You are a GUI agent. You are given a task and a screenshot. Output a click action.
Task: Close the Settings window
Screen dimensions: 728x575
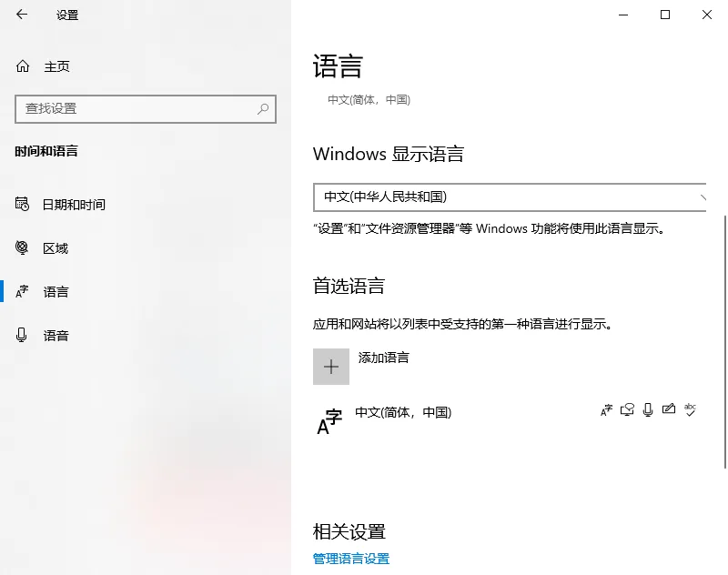pos(707,15)
